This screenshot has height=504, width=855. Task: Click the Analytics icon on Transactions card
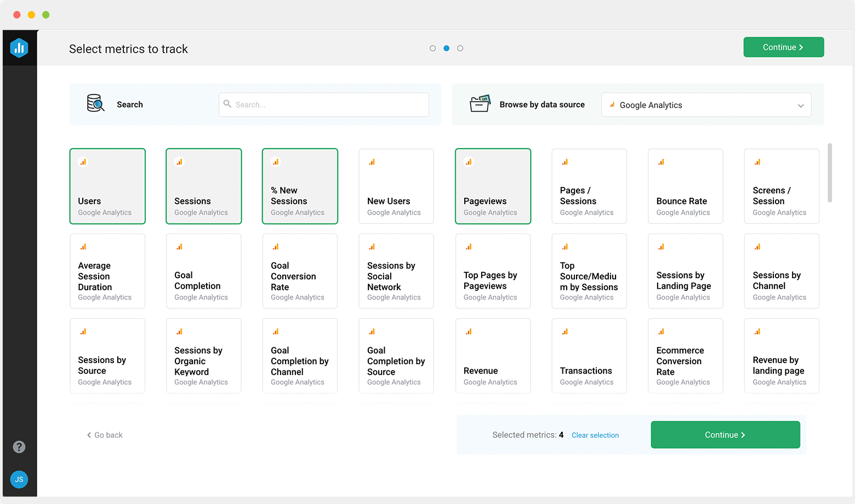pos(565,331)
